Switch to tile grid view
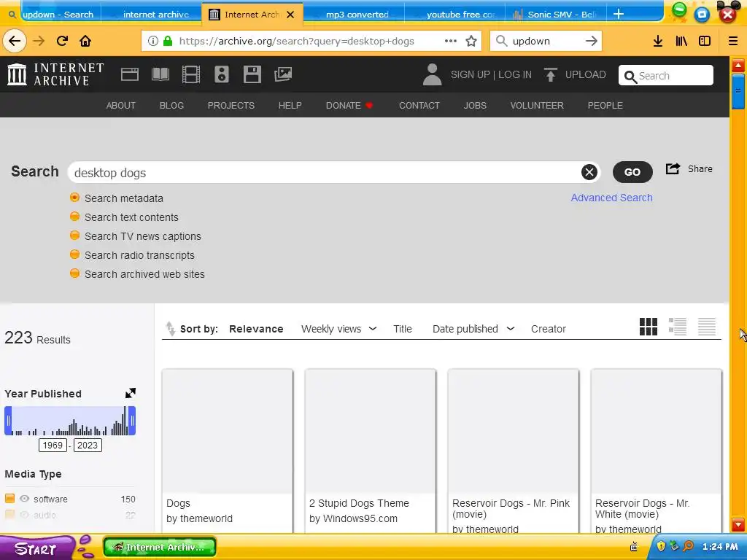This screenshot has width=747, height=560. 649,327
